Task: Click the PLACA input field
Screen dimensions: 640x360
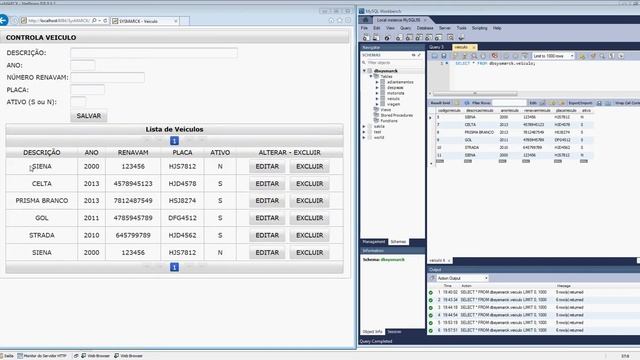Action: click(88, 90)
